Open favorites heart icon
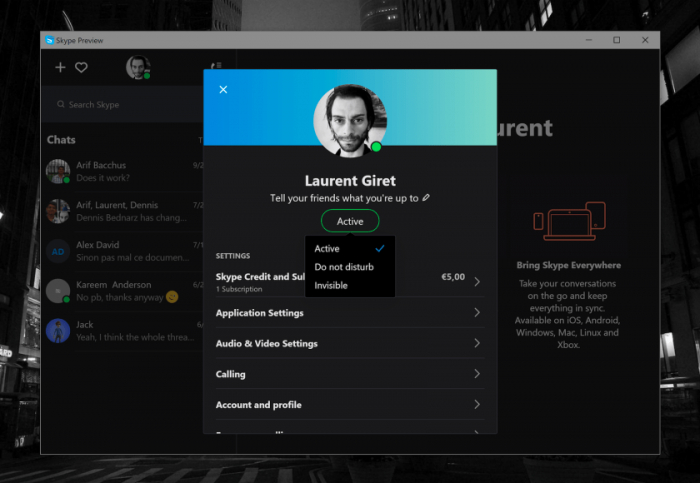 [x=81, y=67]
